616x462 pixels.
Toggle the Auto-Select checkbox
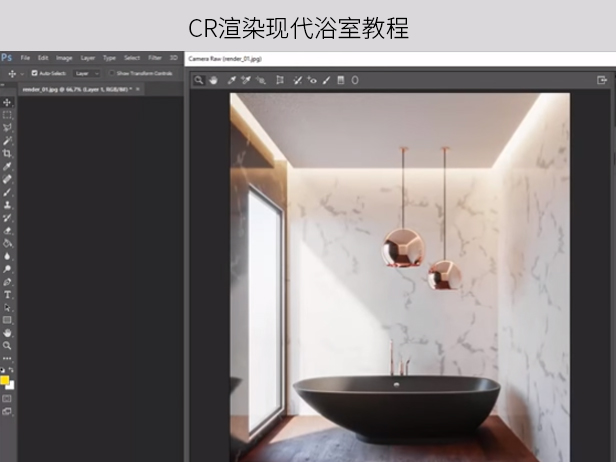(35, 73)
